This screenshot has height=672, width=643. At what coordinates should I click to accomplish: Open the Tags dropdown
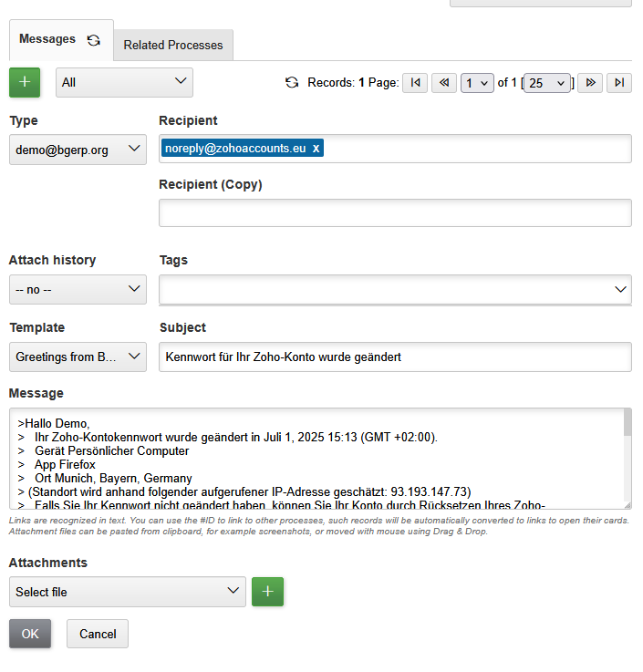click(x=395, y=289)
